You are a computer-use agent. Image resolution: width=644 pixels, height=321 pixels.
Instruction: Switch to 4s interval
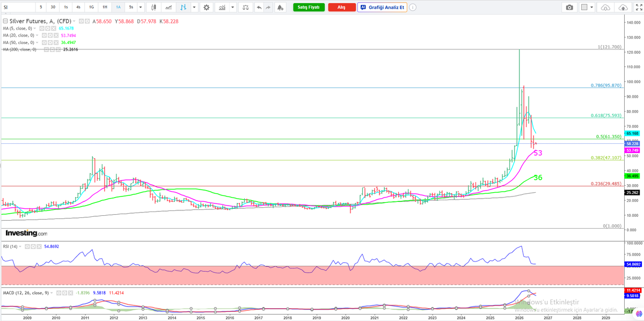pos(78,8)
